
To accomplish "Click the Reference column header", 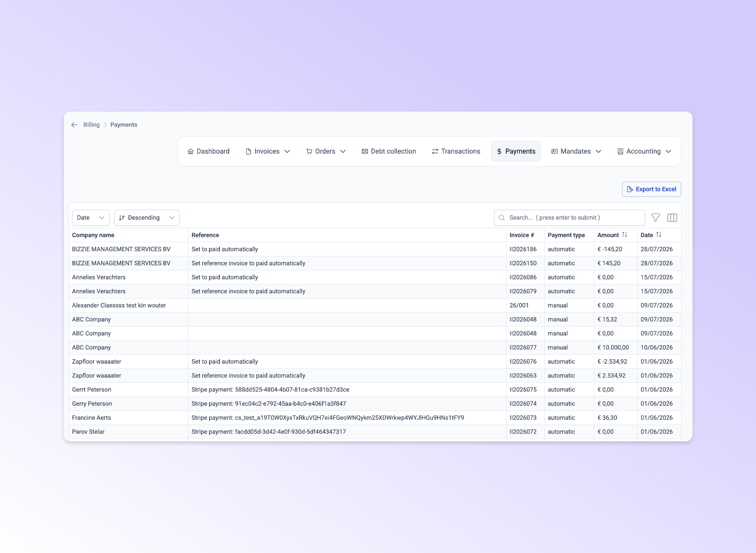I will pyautogui.click(x=205, y=235).
